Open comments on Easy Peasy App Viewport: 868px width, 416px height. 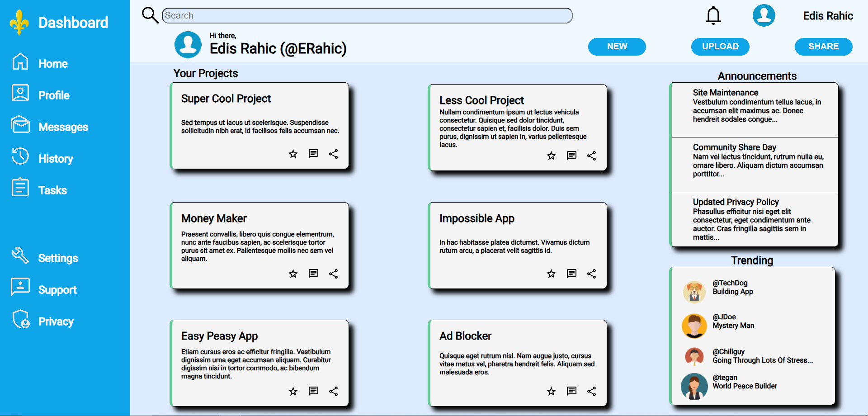tap(313, 392)
